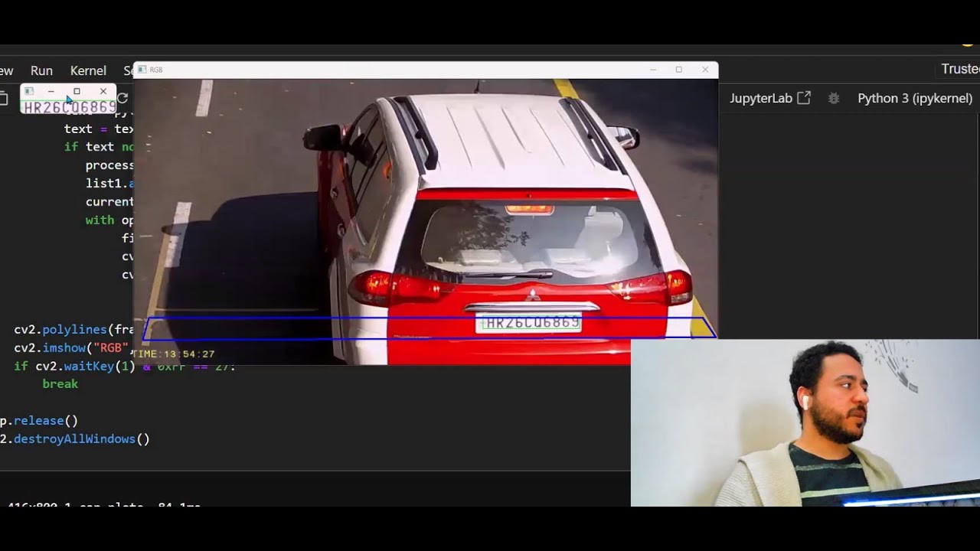Toggle the debugger bug icon
The width and height of the screenshot is (980, 551).
[x=834, y=98]
